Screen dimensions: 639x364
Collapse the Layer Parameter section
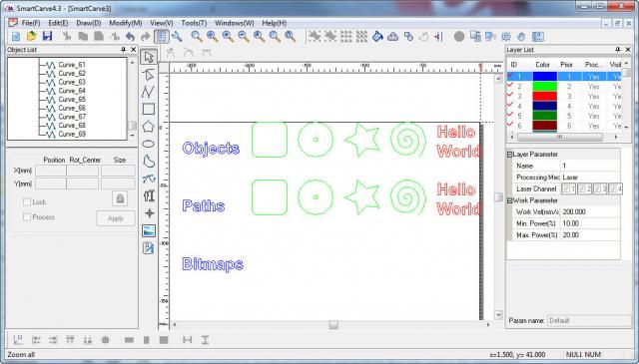tap(509, 155)
